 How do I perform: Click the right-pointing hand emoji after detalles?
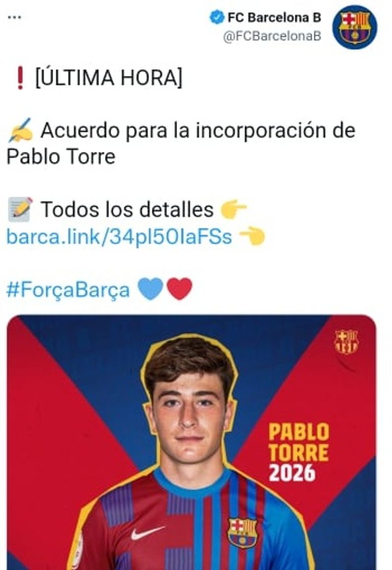[233, 209]
